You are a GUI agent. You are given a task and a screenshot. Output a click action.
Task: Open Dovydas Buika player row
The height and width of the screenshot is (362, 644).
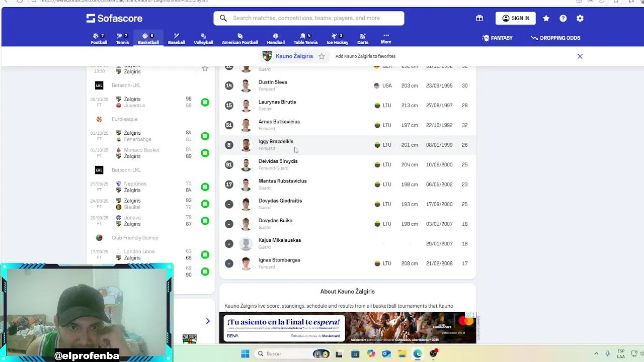348,224
